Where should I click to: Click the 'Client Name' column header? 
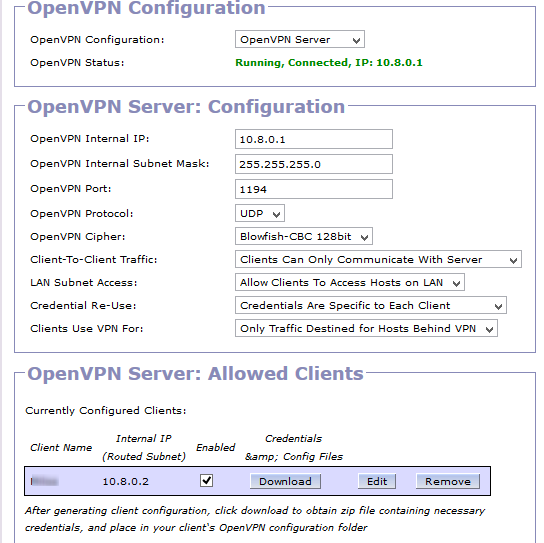[61, 448]
